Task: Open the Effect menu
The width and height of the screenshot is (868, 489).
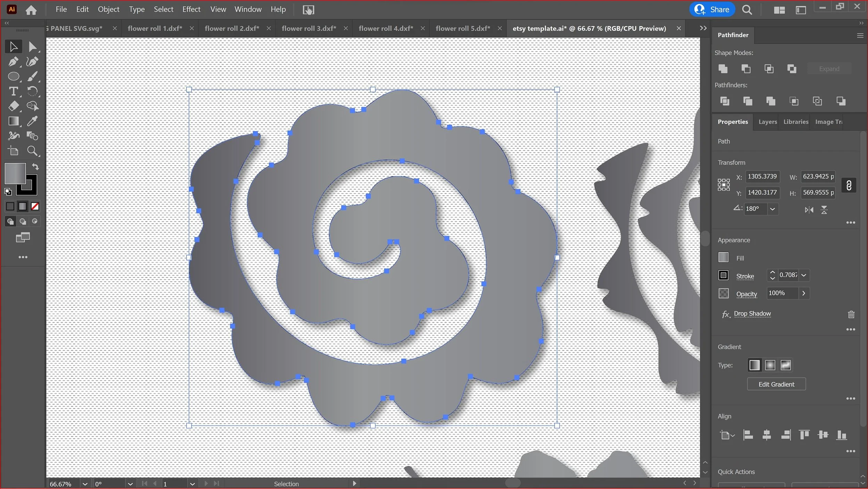Action: pos(191,9)
